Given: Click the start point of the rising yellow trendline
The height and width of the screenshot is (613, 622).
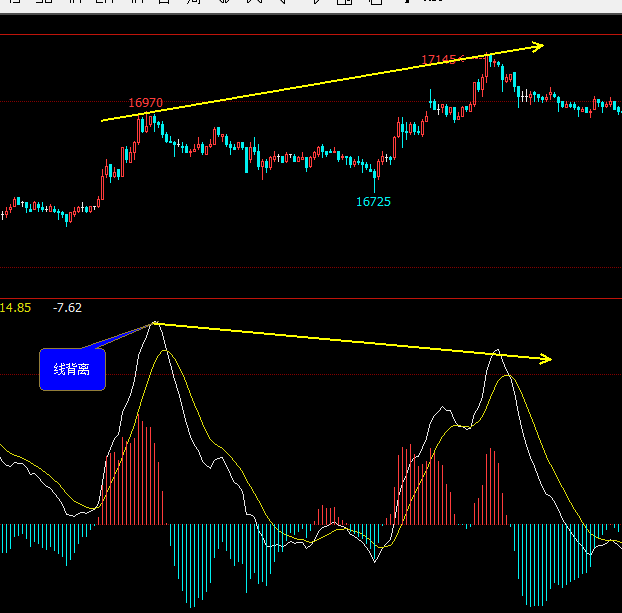Looking at the screenshot, I should (x=103, y=121).
